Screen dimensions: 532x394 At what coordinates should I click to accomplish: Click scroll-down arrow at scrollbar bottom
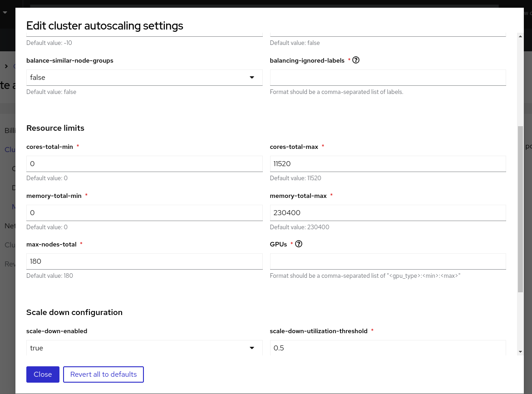pyautogui.click(x=520, y=352)
